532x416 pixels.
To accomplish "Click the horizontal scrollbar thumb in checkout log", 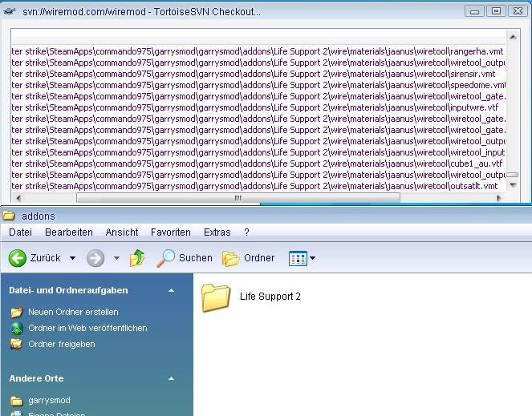I will coord(238,197).
